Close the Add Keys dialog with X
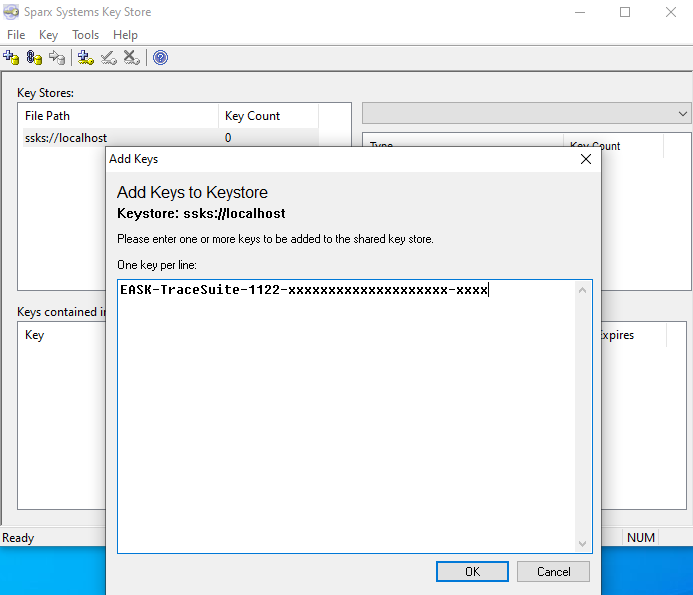The image size is (693, 595). pos(586,159)
